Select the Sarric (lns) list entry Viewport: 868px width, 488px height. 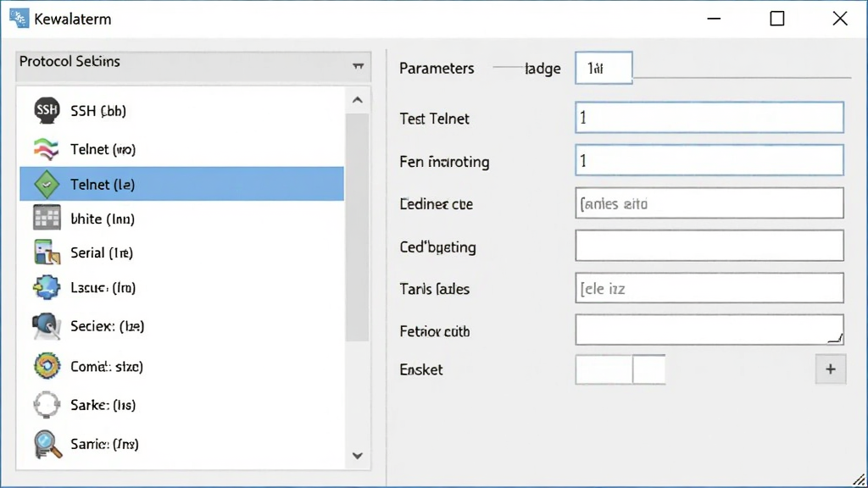[x=181, y=444]
